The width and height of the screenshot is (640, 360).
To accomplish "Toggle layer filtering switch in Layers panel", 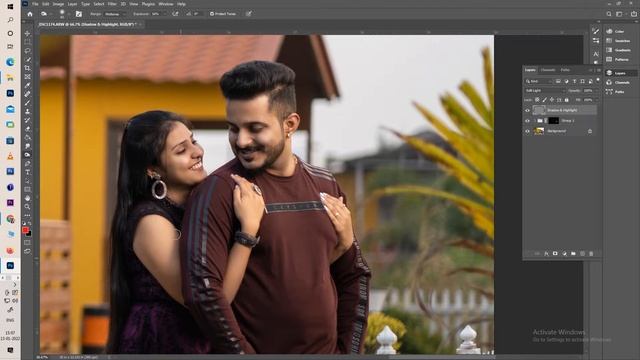I will coord(598,80).
